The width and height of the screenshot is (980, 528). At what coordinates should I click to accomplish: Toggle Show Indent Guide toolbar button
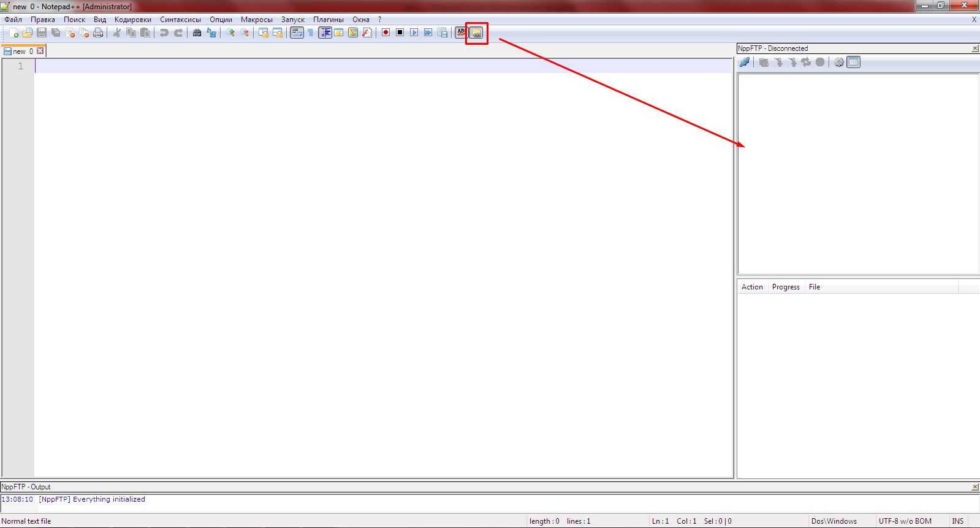[325, 33]
